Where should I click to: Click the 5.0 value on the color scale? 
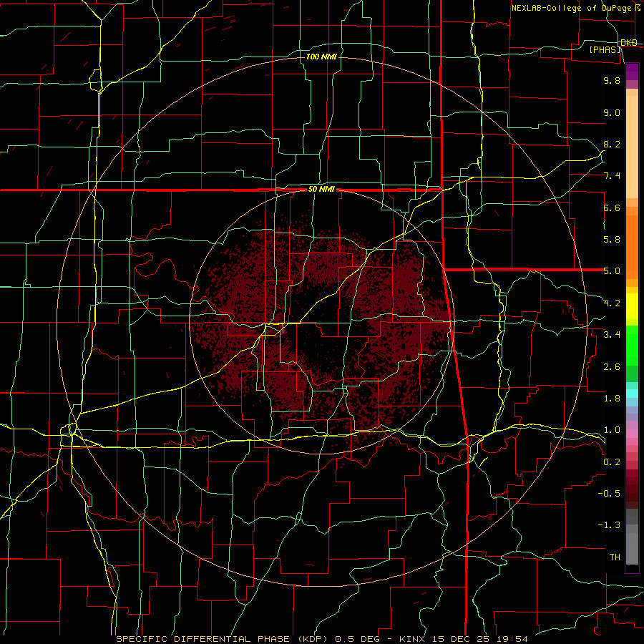coord(612,271)
